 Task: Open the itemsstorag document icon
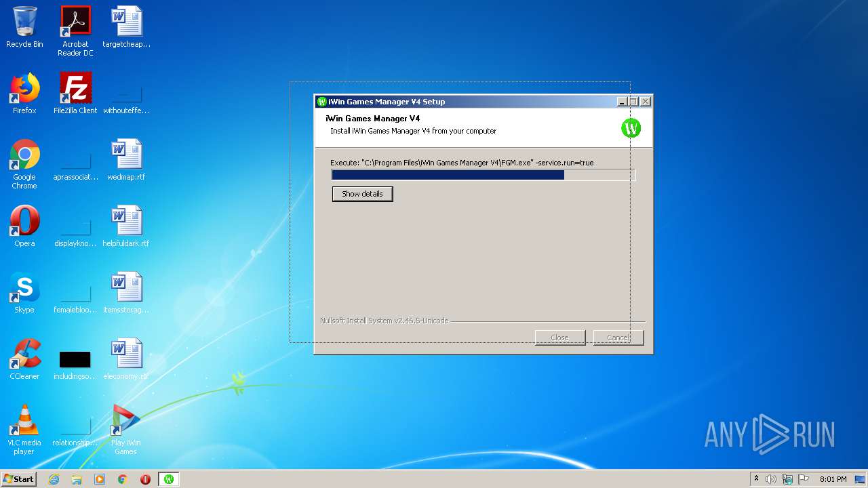tap(126, 293)
